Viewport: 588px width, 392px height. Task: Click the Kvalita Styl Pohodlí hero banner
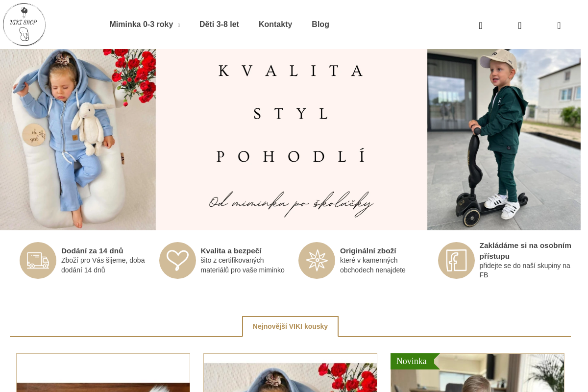[x=290, y=140]
